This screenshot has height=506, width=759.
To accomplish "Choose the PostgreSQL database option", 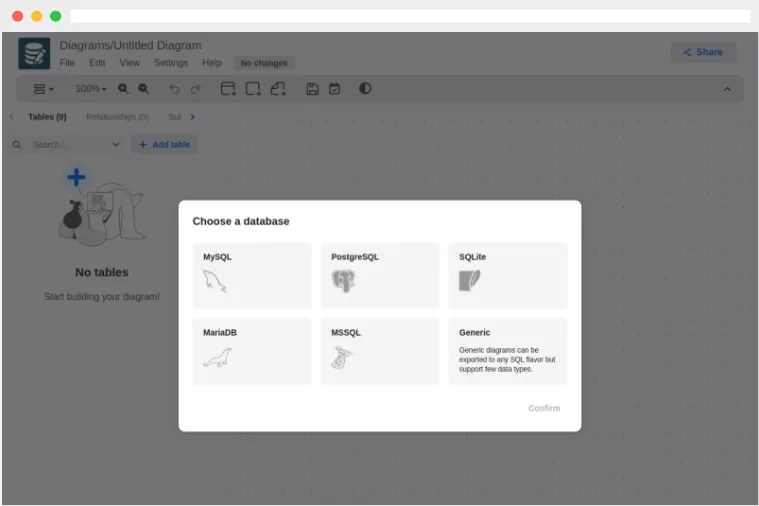I will coord(380,275).
